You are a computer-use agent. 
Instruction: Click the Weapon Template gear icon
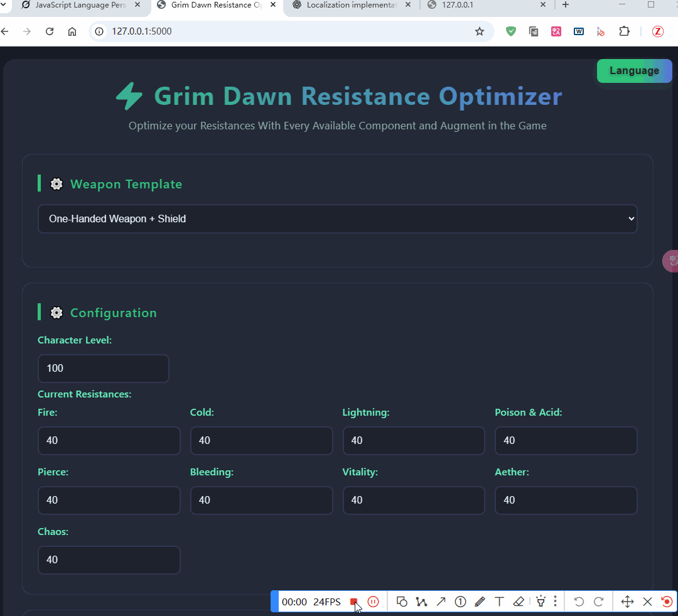[x=56, y=184]
